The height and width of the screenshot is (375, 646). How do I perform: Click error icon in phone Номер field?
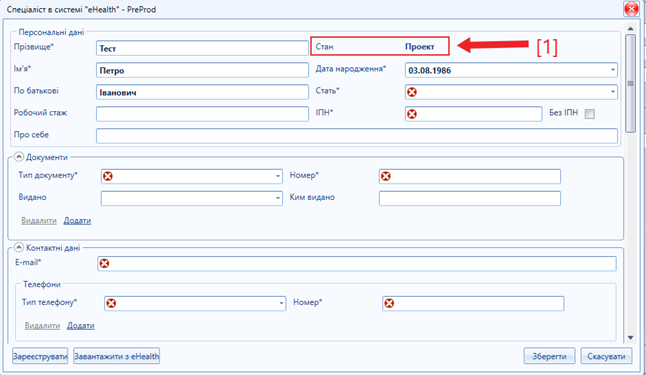389,304
